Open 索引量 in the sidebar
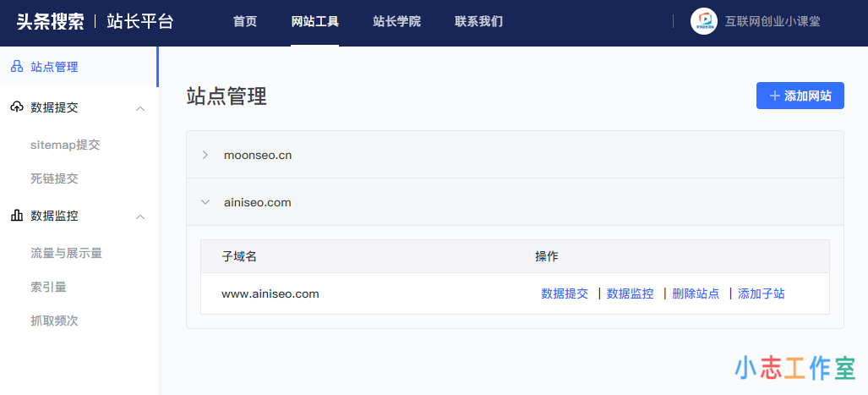Screen dimensions: 868x395 pyautogui.click(x=49, y=287)
